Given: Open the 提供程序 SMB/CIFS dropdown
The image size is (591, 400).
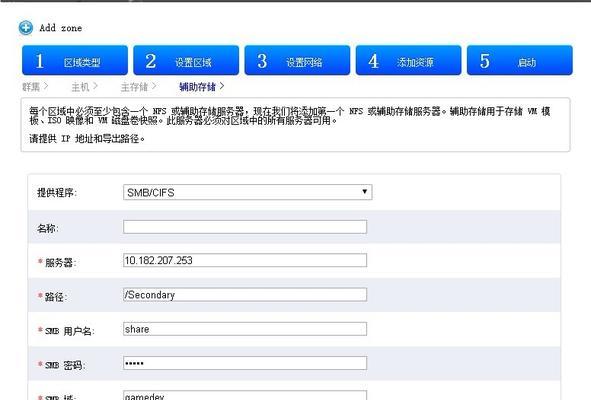Looking at the screenshot, I should (x=247, y=192).
